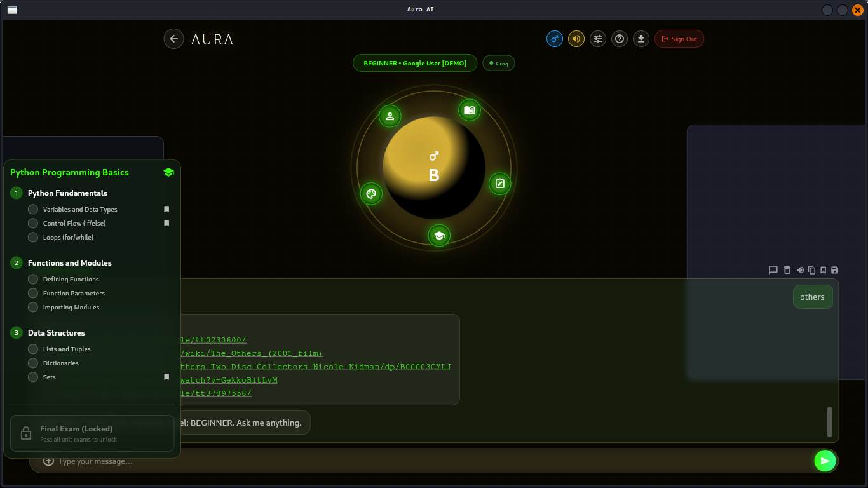Open the book icon on the orb ring
Screen dimensions: 868x488
coord(470,110)
